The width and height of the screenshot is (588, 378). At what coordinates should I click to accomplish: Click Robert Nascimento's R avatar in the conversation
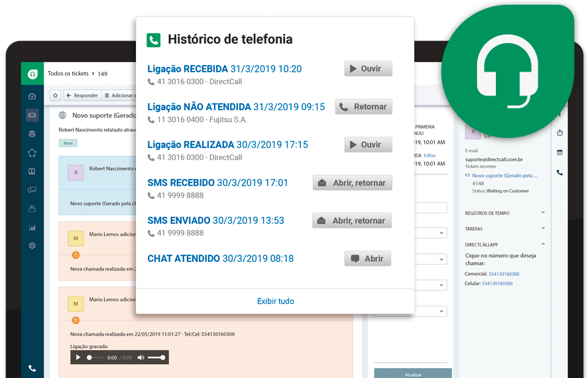point(76,172)
